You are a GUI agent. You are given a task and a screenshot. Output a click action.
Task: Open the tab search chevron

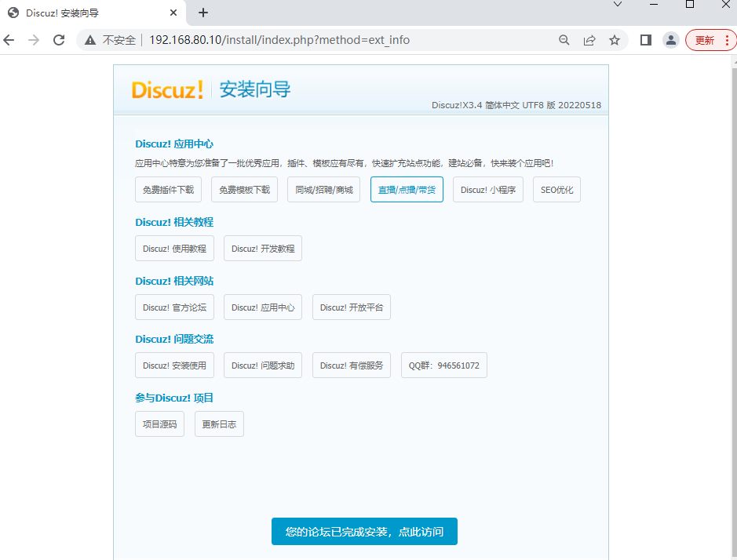pos(618,4)
